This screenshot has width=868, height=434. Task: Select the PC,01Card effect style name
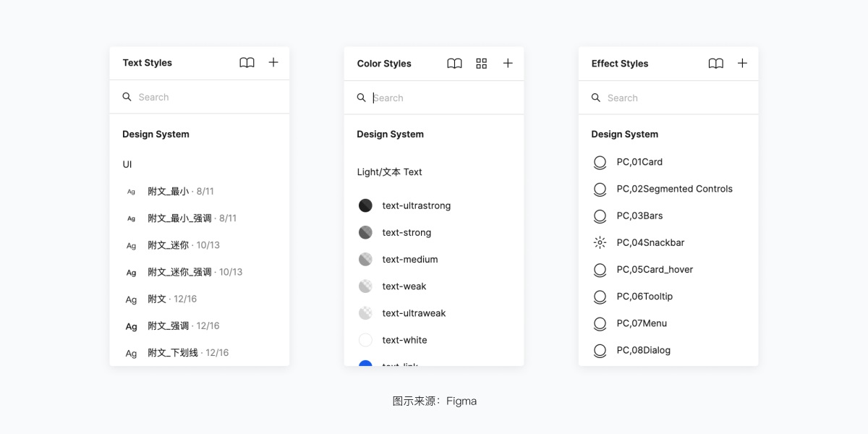coord(639,162)
